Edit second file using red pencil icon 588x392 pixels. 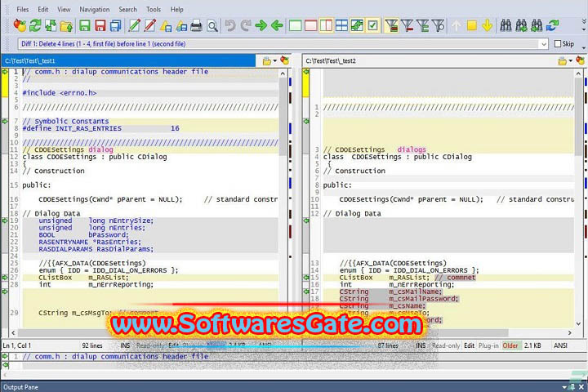(150, 25)
